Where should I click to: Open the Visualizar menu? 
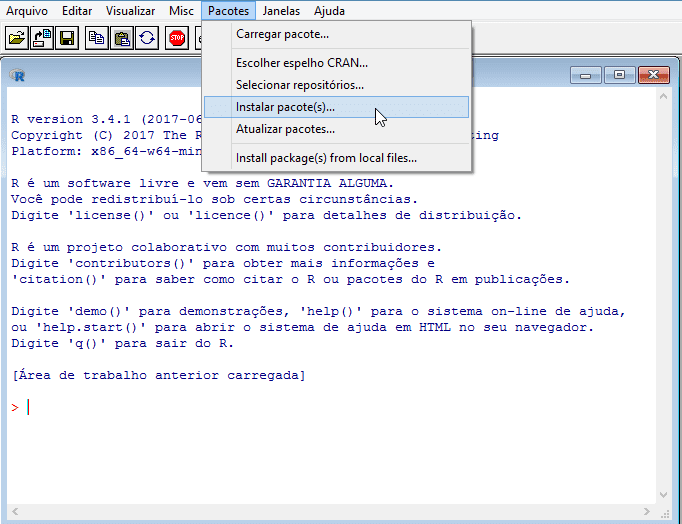point(130,11)
